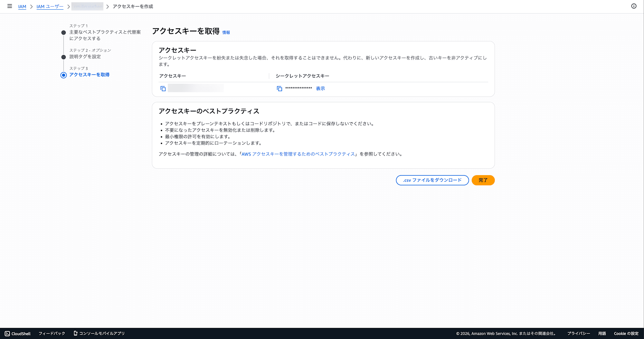Open the hamburger navigation menu
Screen dimensions: 644x339
[10, 6]
